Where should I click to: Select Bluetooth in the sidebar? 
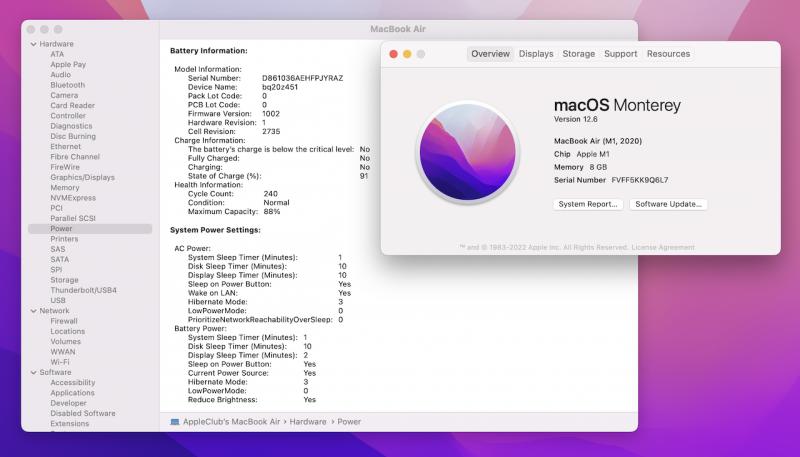coord(67,85)
